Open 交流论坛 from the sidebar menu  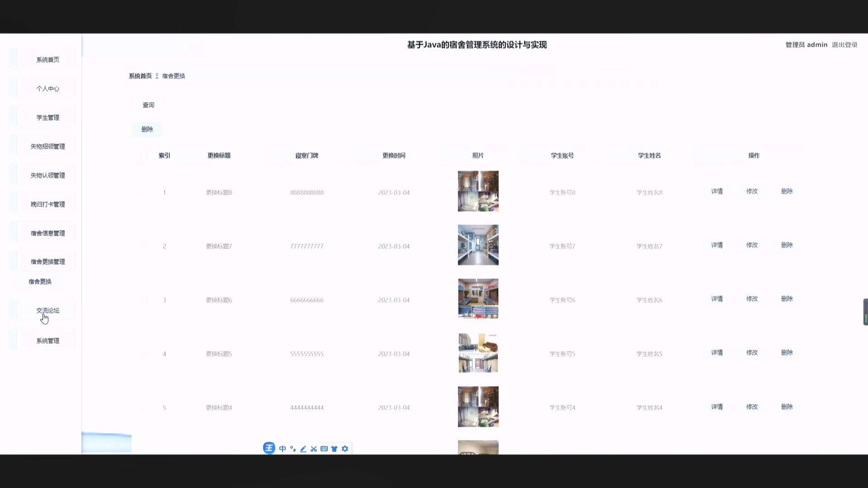click(x=47, y=310)
